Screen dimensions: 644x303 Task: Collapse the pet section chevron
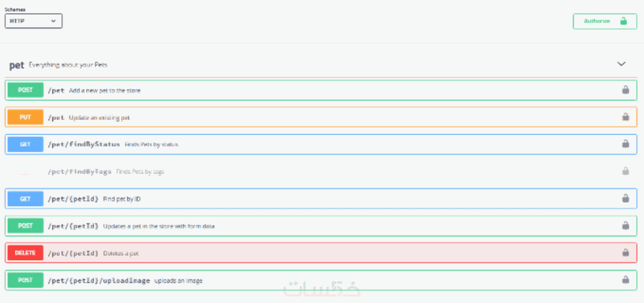pos(622,64)
